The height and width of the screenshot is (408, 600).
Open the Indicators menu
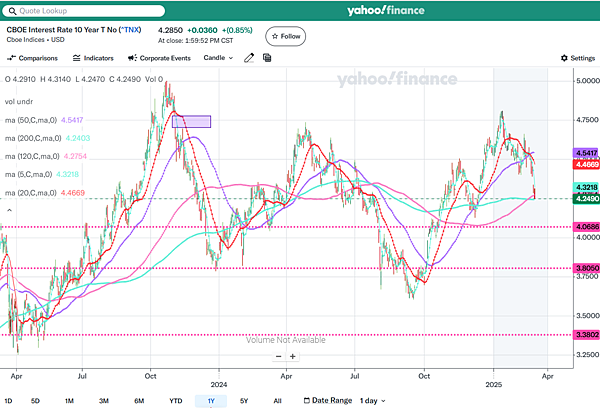coord(93,58)
